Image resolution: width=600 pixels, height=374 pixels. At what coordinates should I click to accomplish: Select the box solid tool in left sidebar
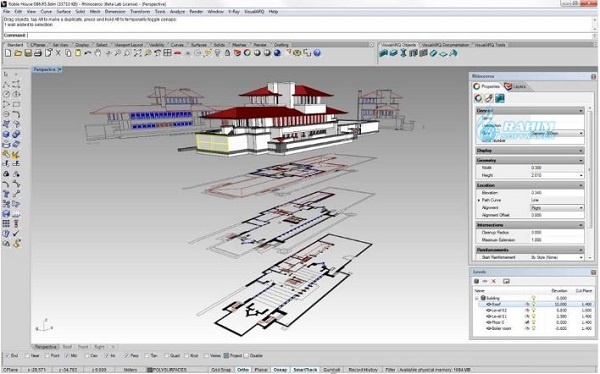click(x=6, y=134)
